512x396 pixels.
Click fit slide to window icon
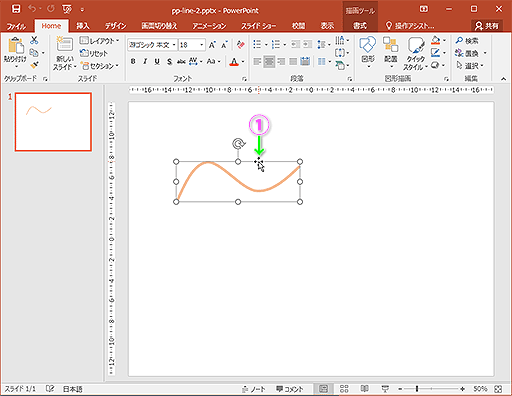(498, 389)
